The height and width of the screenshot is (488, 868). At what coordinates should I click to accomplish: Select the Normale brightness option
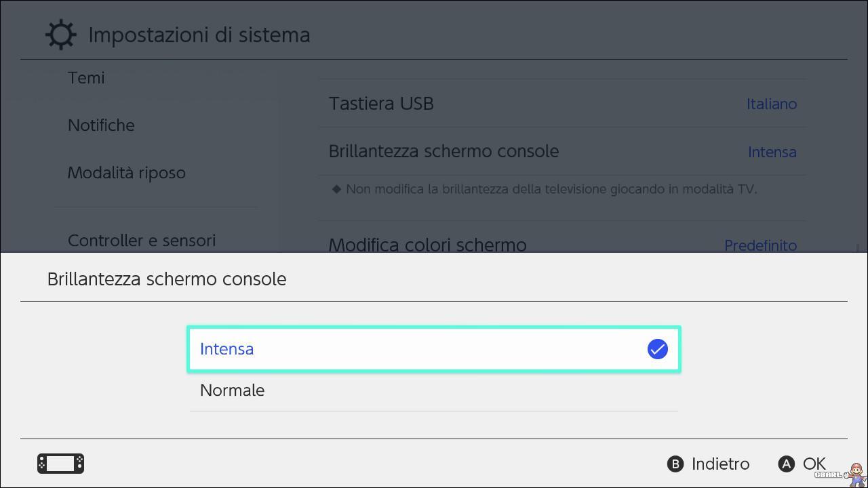tap(434, 390)
